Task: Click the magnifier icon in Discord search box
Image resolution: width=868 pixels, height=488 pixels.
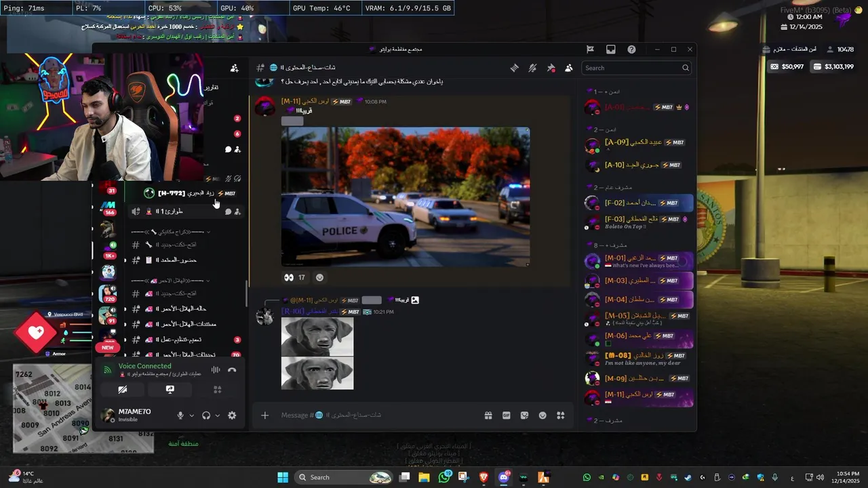Action: click(686, 68)
